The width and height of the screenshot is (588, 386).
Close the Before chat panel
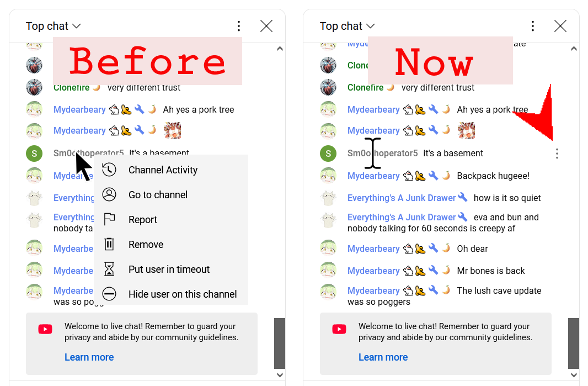coord(266,26)
